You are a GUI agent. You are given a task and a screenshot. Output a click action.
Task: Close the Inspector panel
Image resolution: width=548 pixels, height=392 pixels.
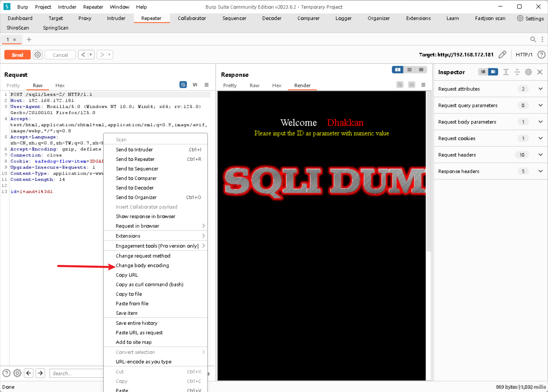coord(540,72)
